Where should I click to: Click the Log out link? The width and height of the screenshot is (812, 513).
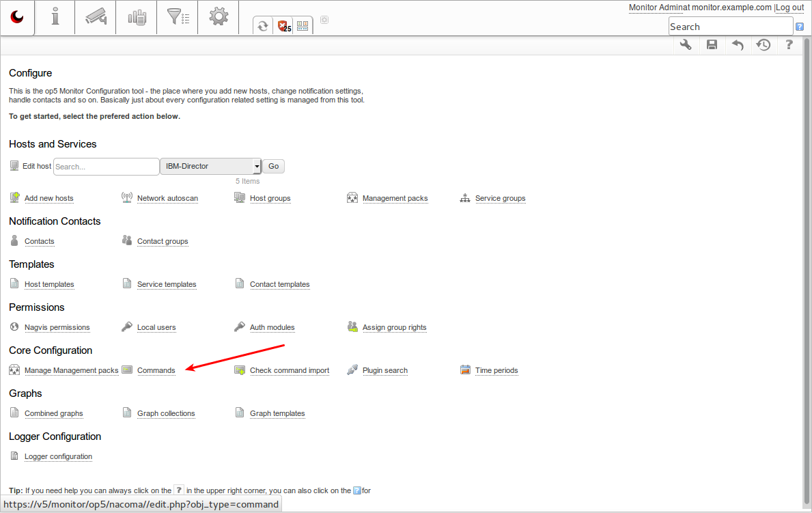(789, 8)
